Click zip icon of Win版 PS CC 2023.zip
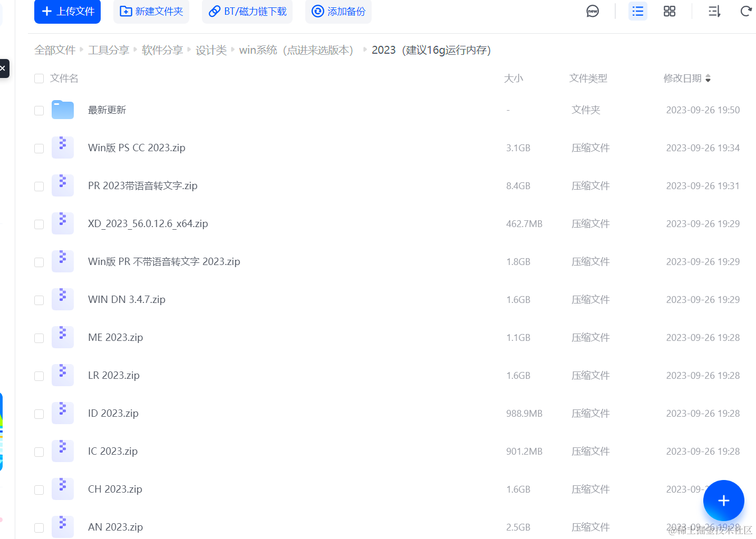The height and width of the screenshot is (539, 756). pos(63,148)
